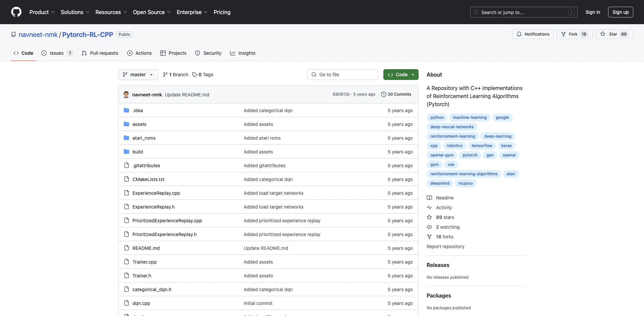Click the Sign in link
Screen dimensions: 644x316
(x=593, y=12)
